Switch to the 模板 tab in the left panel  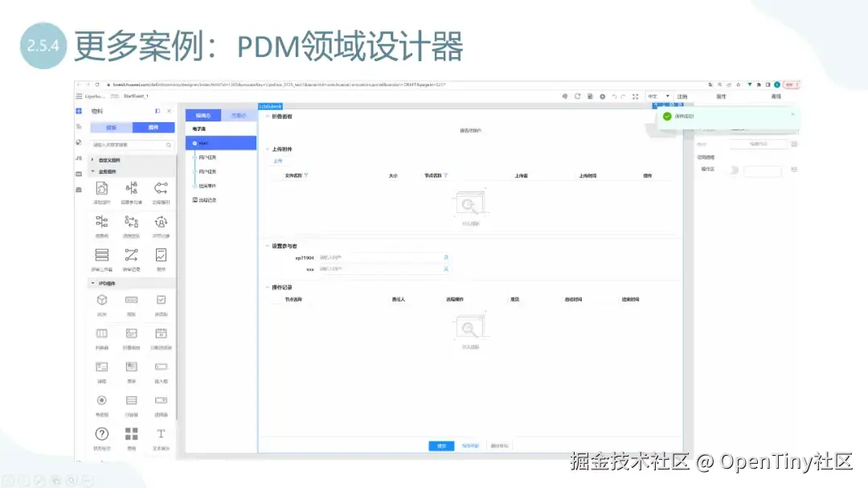[x=113, y=128]
